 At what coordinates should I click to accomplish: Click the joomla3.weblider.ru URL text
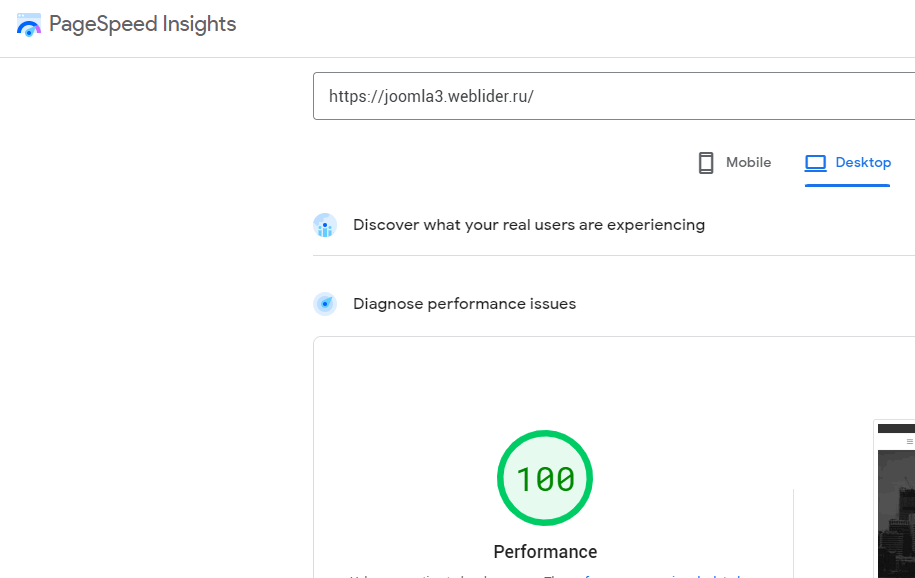click(431, 97)
